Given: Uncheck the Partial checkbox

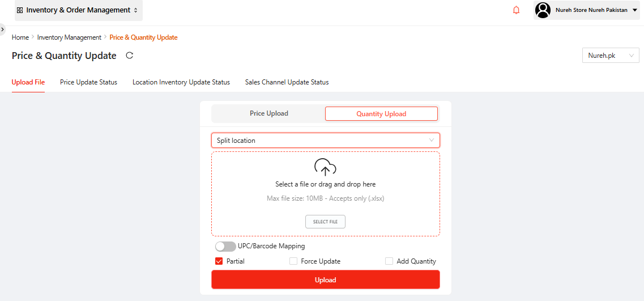Looking at the screenshot, I should (219, 261).
